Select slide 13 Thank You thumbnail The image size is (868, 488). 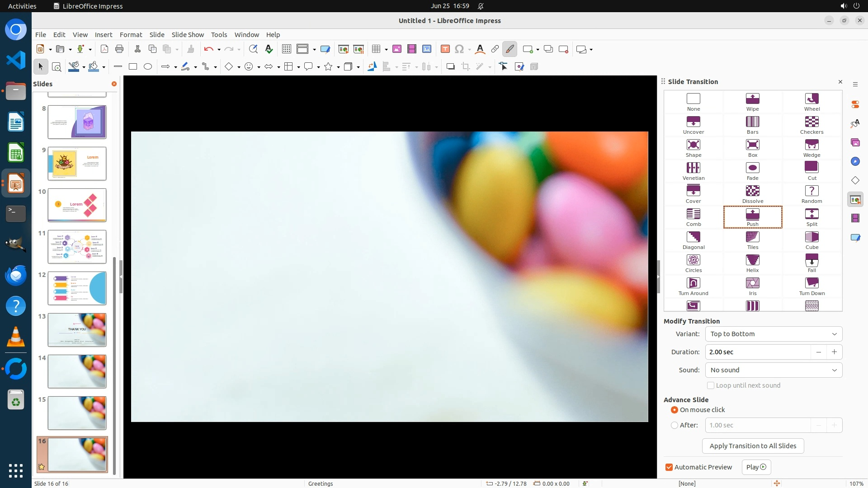coord(77,330)
